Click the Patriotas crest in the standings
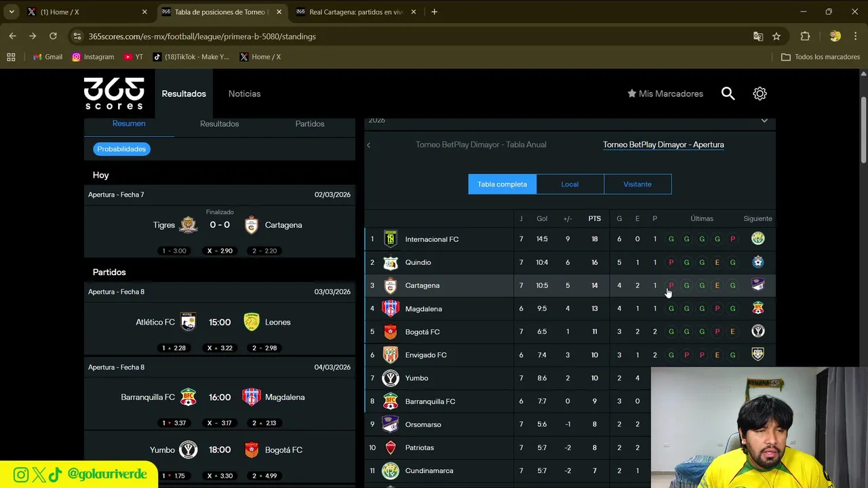Screen dimensions: 868x488 tap(391, 447)
